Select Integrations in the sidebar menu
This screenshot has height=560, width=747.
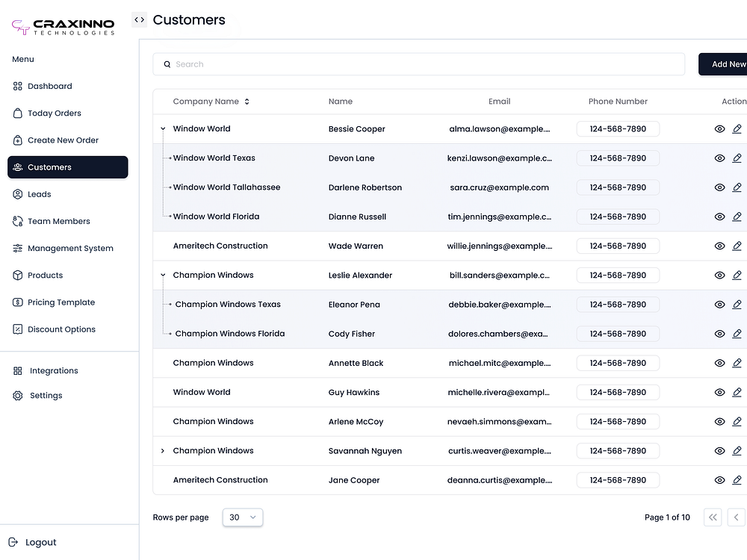click(x=52, y=370)
